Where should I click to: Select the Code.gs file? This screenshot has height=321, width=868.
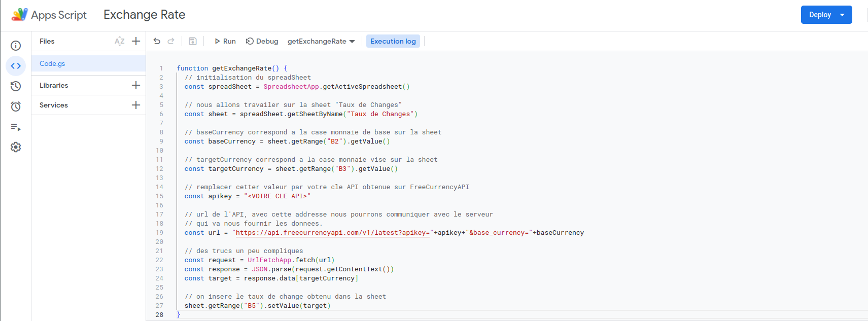pos(52,63)
